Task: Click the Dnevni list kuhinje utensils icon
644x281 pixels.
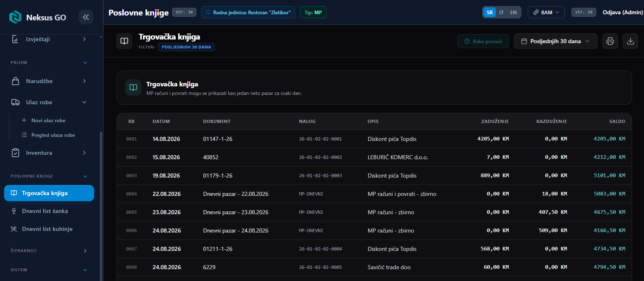Action: tap(14, 229)
